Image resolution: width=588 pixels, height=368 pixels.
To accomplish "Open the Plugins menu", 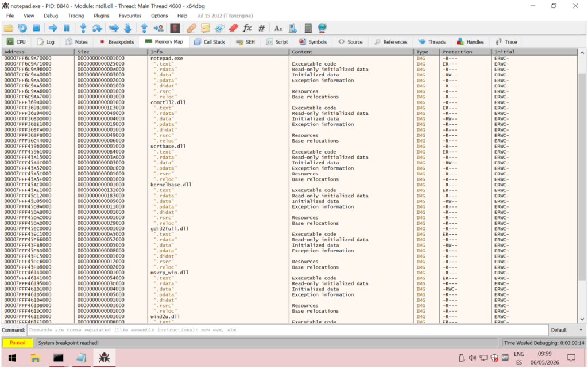I will [101, 16].
